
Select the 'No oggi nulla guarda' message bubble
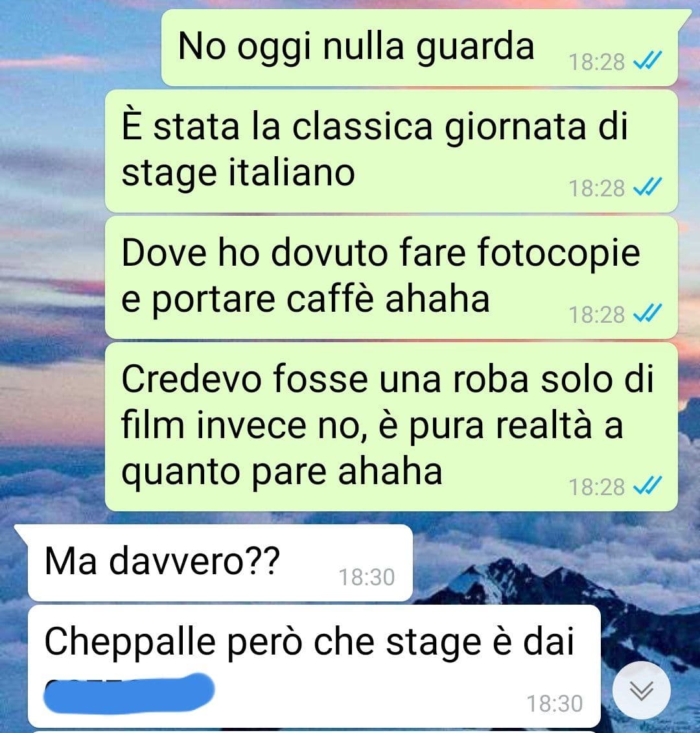tap(419, 48)
